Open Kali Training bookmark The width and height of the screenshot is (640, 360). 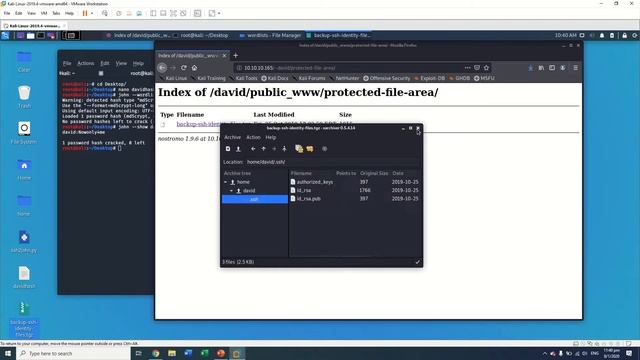pos(209,78)
